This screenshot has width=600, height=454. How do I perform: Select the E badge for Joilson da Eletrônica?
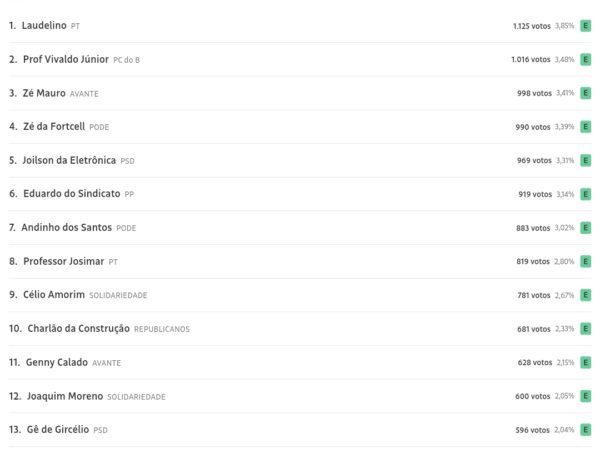[x=585, y=160]
